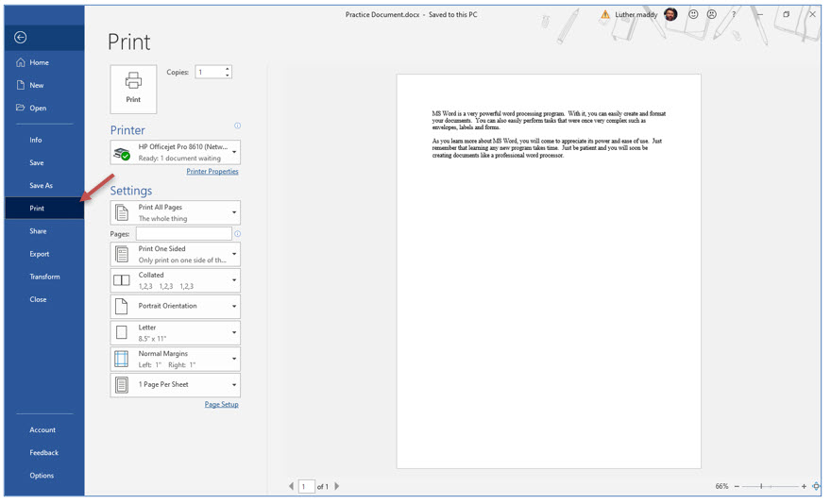Open the Info page

click(44, 141)
